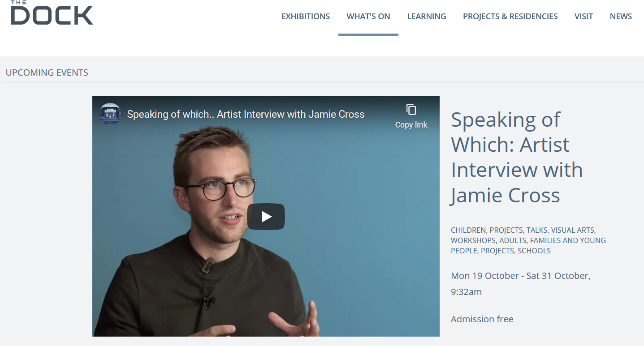Click The Dock logo
This screenshot has height=346, width=644.
pyautogui.click(x=52, y=13)
